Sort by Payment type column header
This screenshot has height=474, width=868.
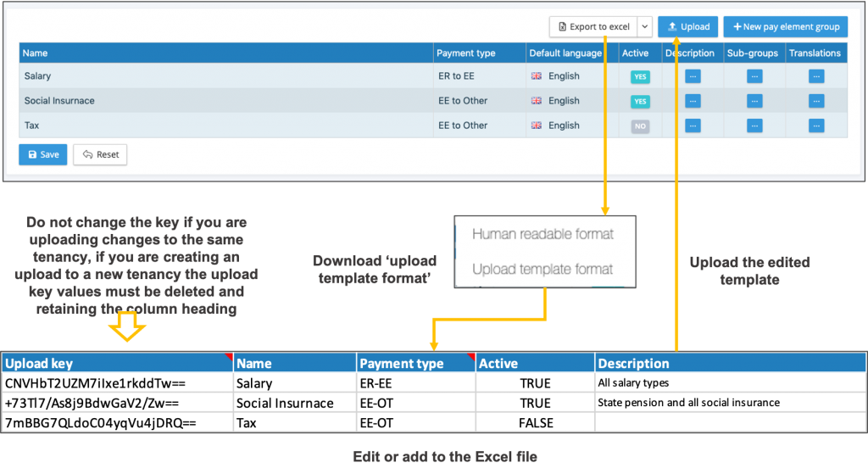tap(465, 53)
